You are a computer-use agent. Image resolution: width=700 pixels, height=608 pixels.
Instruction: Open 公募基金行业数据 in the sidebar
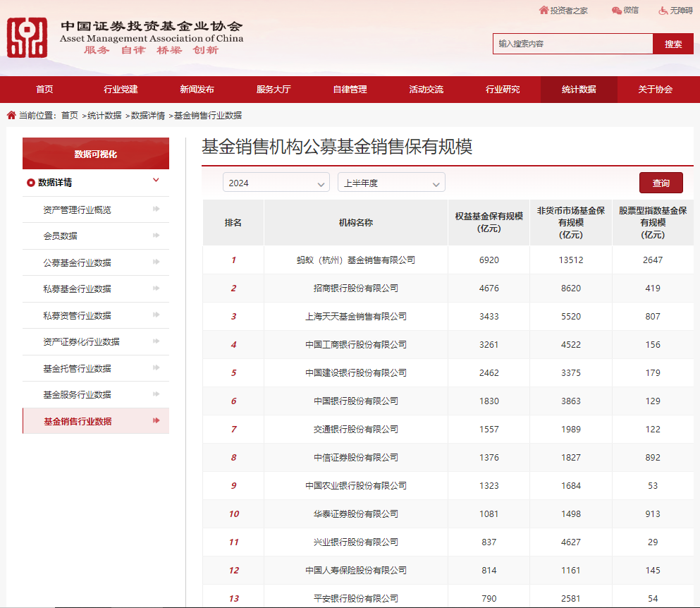[78, 262]
